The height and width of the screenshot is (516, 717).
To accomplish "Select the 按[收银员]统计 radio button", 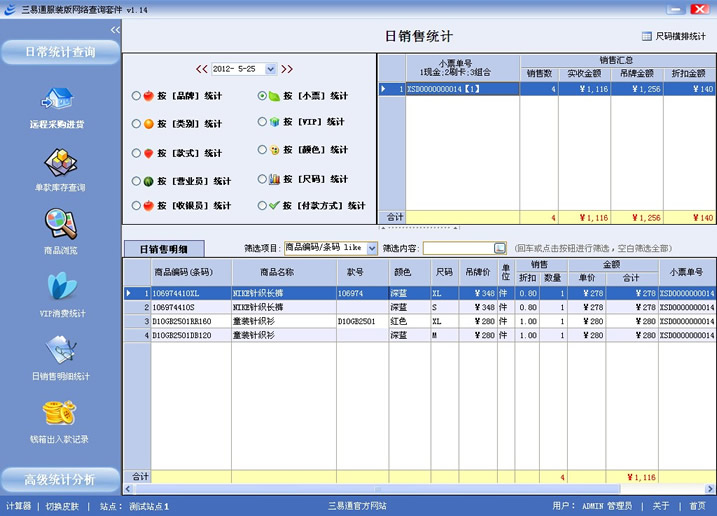I will click(136, 205).
